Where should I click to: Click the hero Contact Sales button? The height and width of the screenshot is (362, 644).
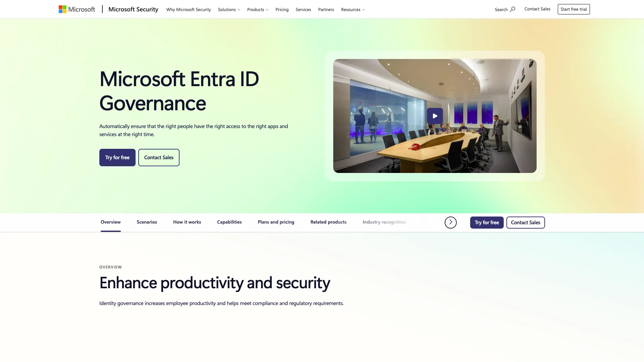[159, 158]
